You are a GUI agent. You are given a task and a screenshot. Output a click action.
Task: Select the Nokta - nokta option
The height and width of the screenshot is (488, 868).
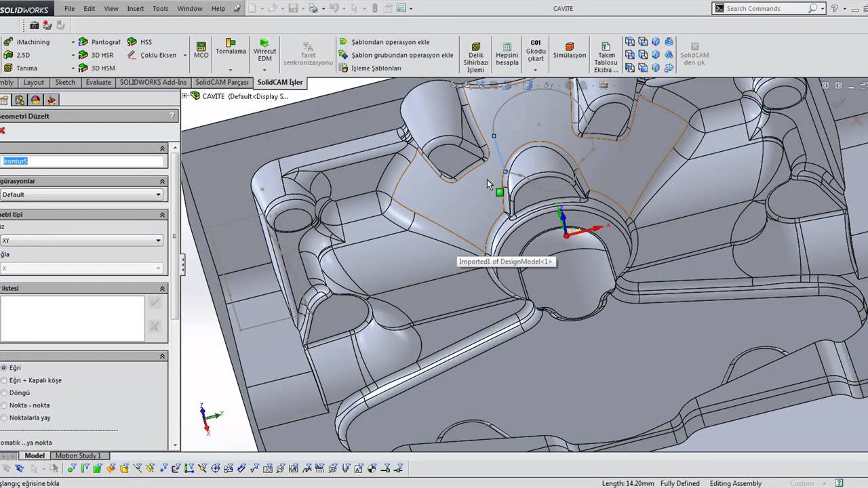click(5, 405)
